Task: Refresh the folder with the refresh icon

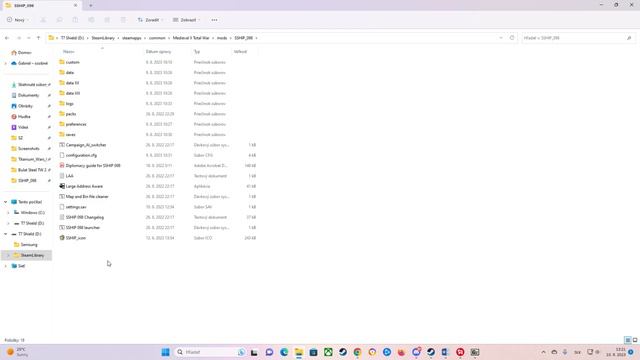Action: (512, 38)
